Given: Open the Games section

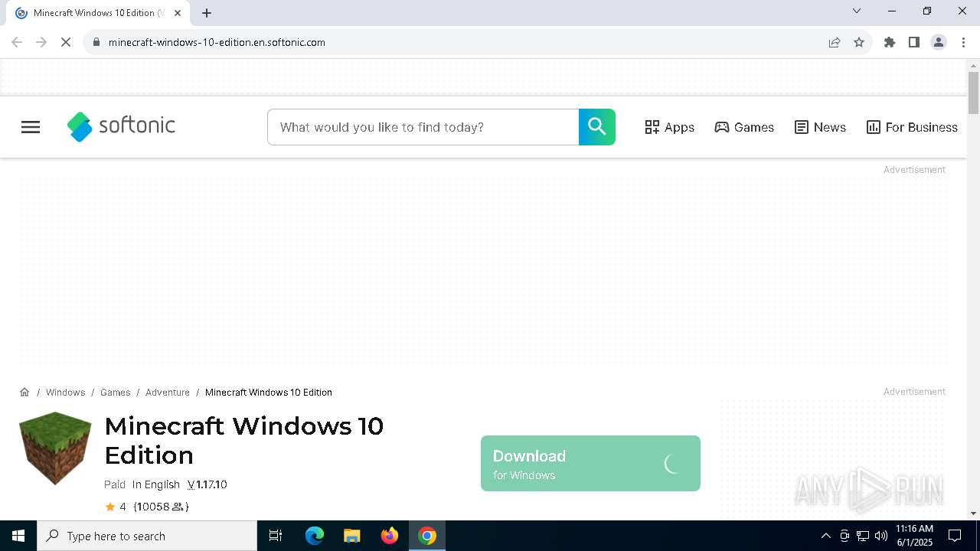Looking at the screenshot, I should (744, 127).
